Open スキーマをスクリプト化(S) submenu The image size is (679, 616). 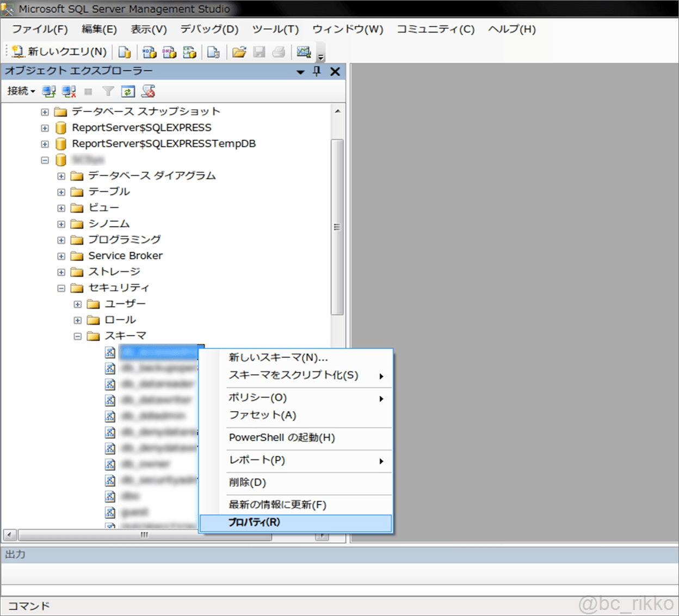click(x=295, y=375)
